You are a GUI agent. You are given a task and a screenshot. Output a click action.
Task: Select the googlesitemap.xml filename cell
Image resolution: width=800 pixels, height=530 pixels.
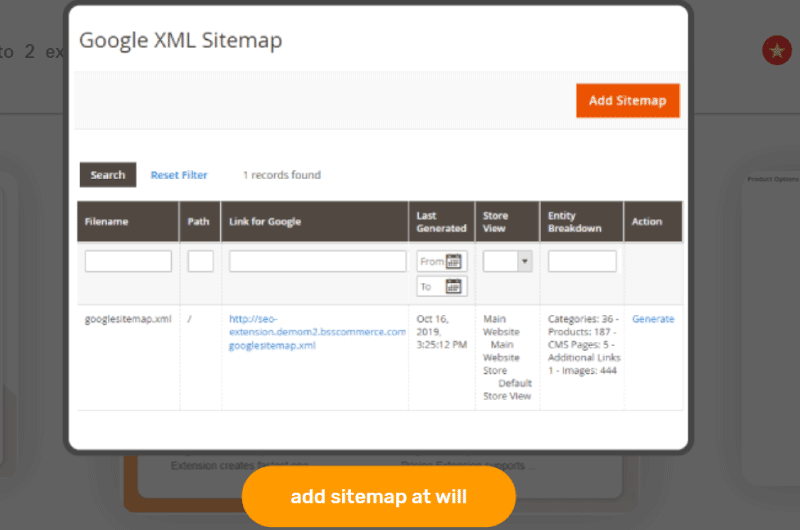[128, 319]
